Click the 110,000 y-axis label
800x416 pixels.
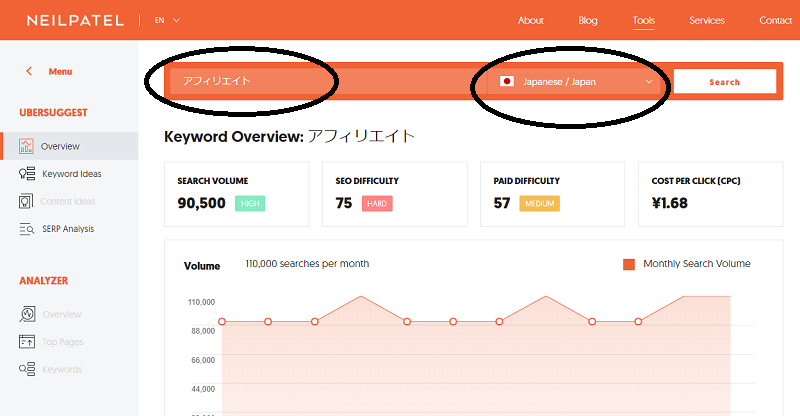point(202,302)
